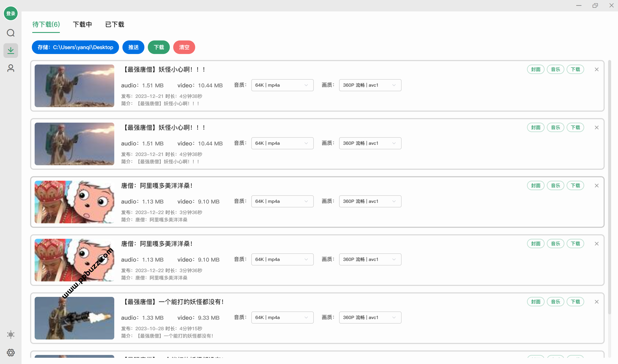Click 封面 for second 妖怪小心啊 item
Screen dimensions: 618x364
click(536, 128)
